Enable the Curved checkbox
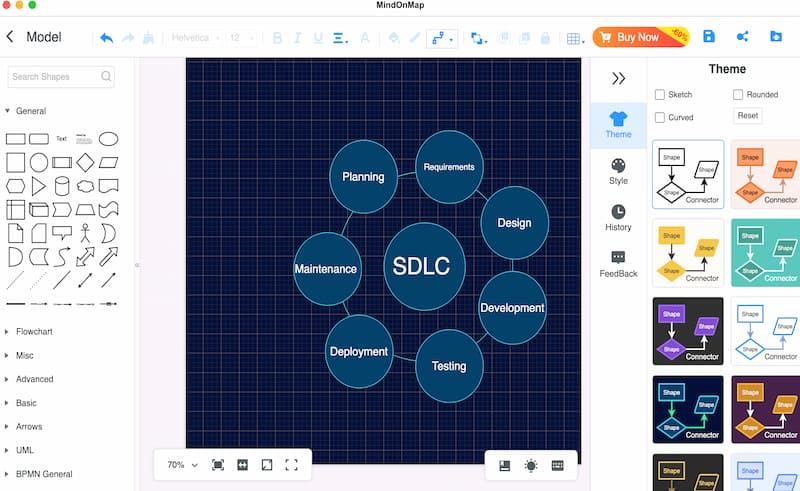 [660, 117]
